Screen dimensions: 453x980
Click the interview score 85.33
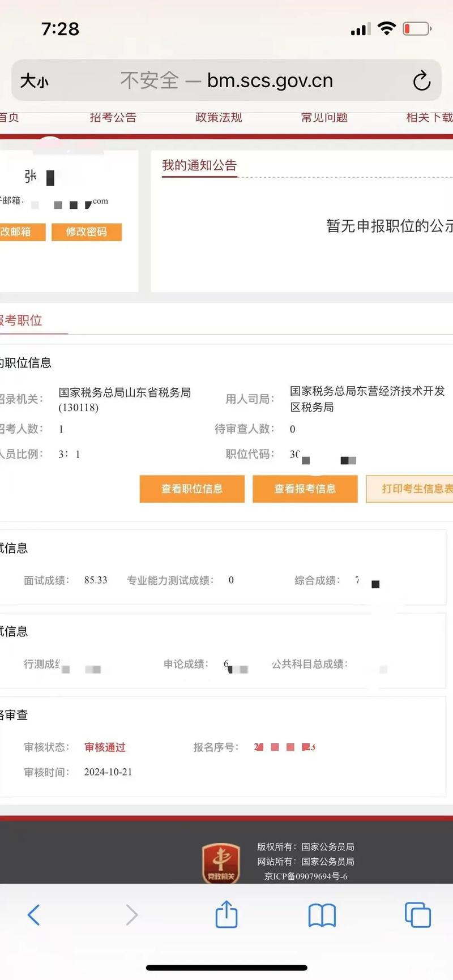(x=96, y=580)
